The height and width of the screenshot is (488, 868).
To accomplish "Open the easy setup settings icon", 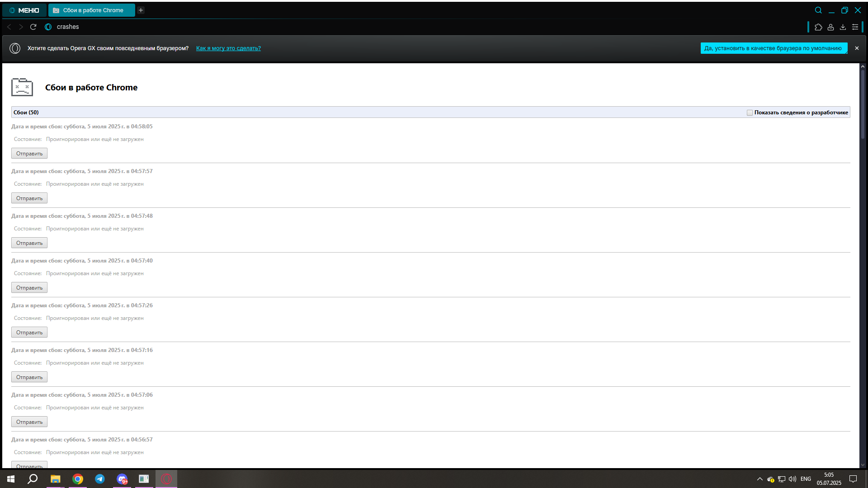I will point(855,27).
